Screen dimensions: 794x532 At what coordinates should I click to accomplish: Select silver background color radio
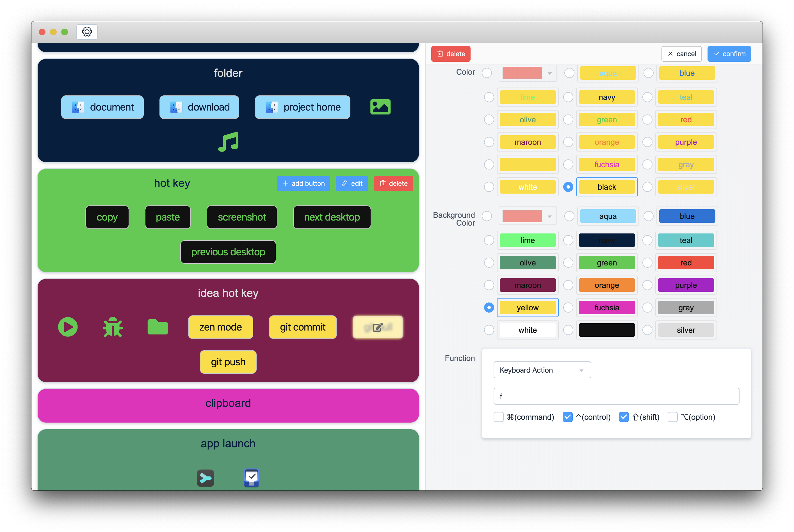coord(647,330)
